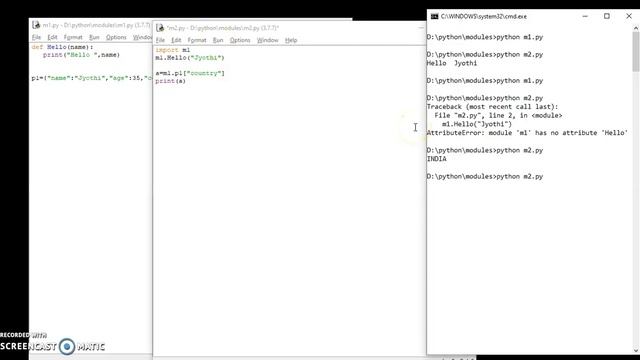This screenshot has width=640, height=360.
Task: Open Options menu in m1.py window
Action: click(116, 37)
